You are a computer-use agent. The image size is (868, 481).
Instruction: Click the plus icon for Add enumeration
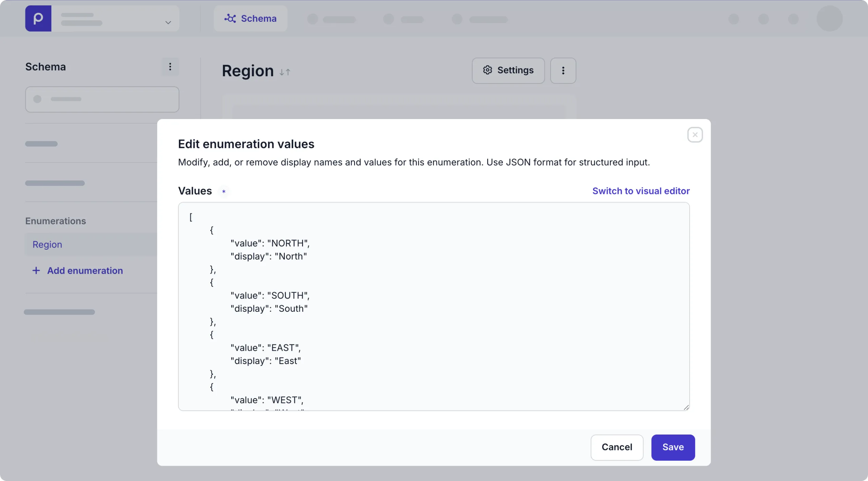36,270
